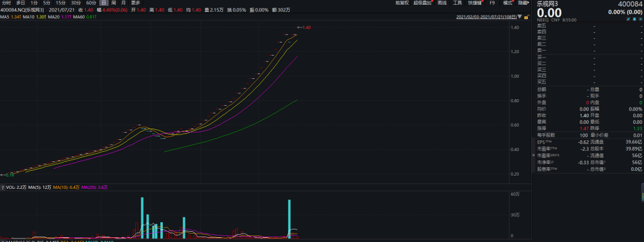The image size is (644, 242).
Task: Click the 最小价差 value 0.01
Action: tap(638, 134)
